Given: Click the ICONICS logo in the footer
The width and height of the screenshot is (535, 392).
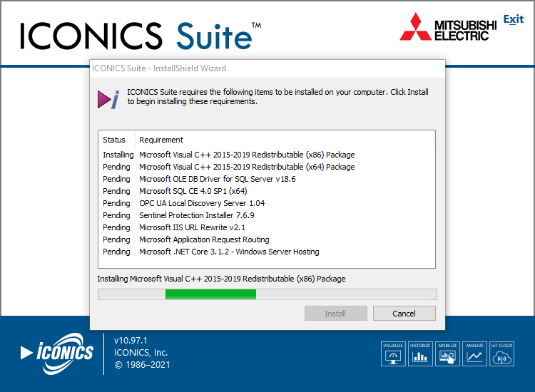Looking at the screenshot, I should pos(56,354).
